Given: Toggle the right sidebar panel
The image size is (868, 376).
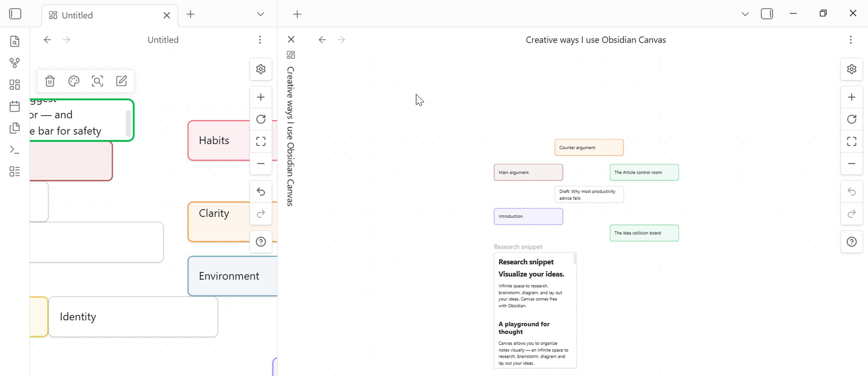Looking at the screenshot, I should [x=767, y=14].
